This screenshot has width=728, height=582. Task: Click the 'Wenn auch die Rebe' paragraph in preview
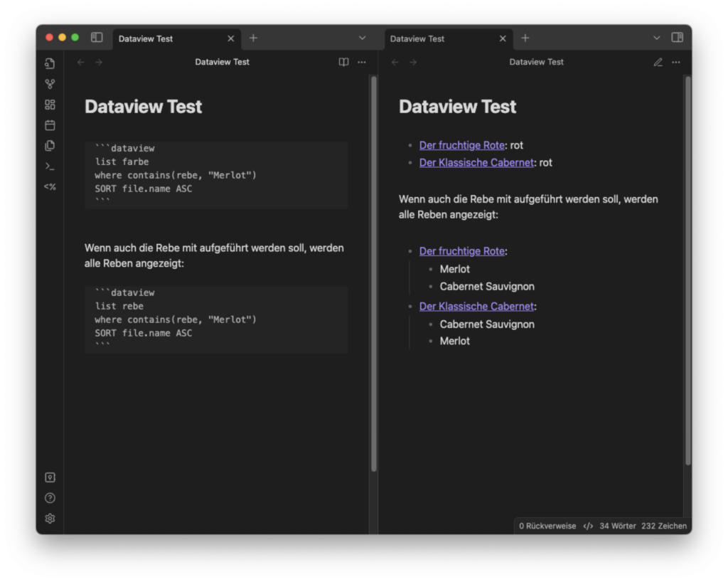528,207
